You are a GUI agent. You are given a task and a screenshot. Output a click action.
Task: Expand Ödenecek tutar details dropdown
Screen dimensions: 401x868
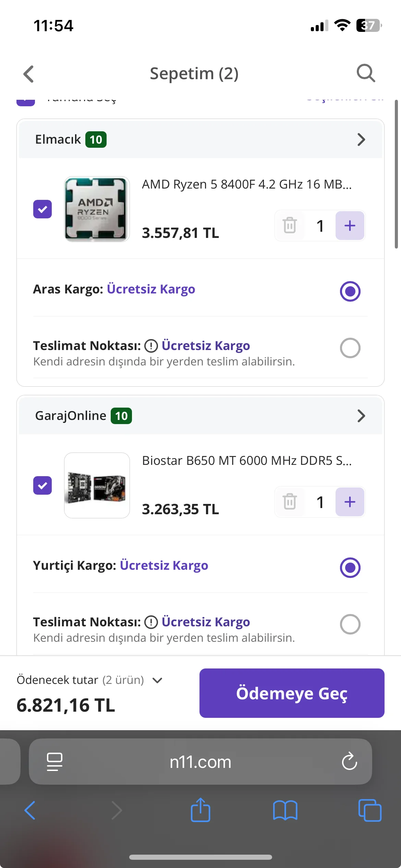(x=157, y=680)
